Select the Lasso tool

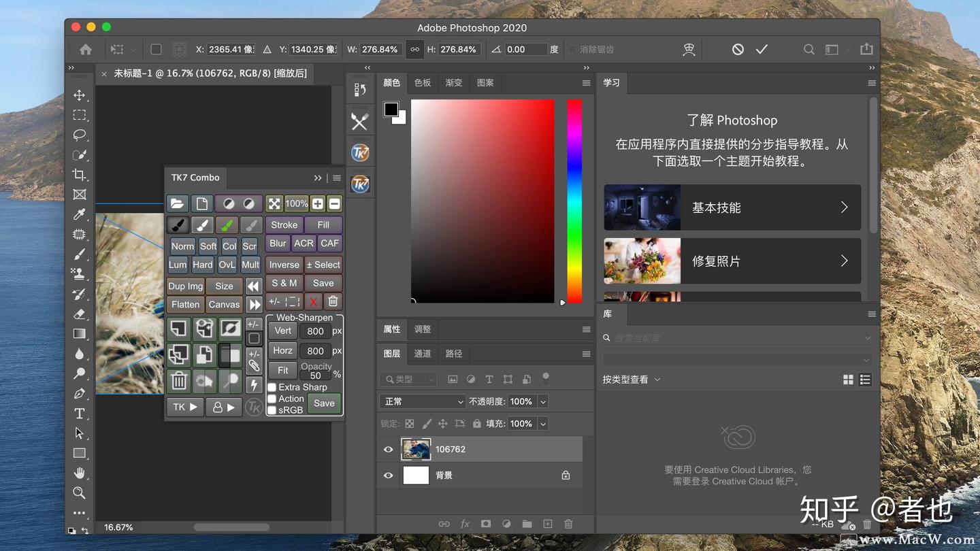(x=80, y=135)
